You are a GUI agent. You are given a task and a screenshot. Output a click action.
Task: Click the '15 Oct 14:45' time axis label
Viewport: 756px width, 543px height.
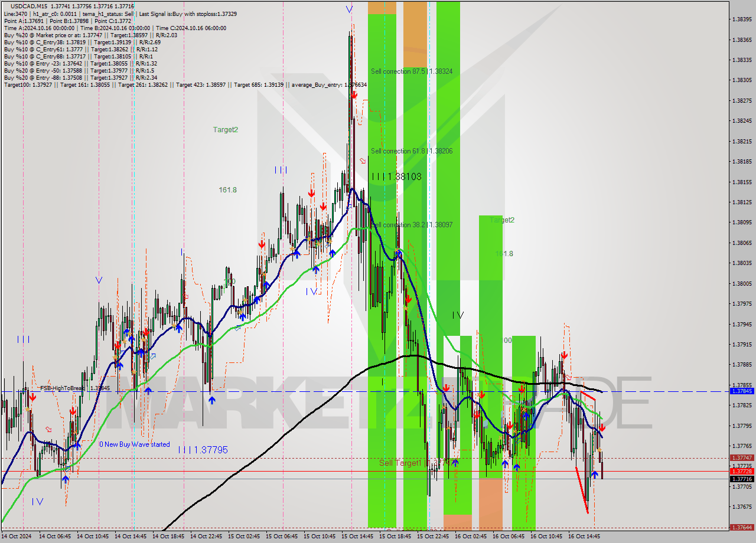click(x=357, y=537)
